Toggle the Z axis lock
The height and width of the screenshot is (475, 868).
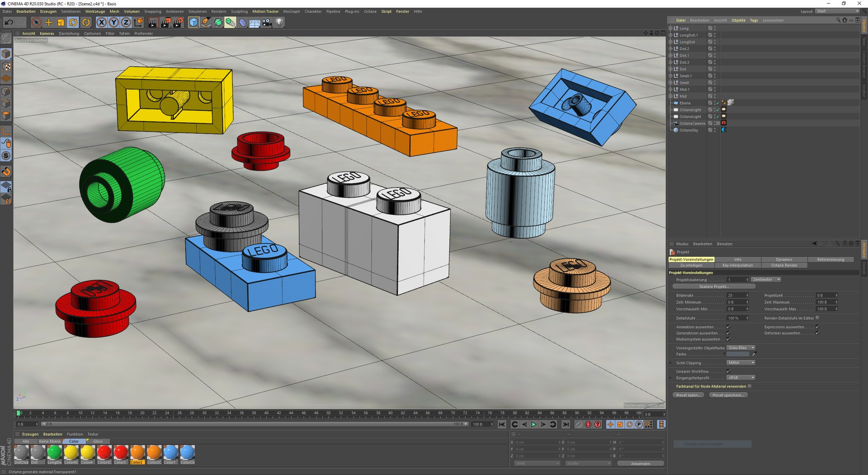click(126, 22)
